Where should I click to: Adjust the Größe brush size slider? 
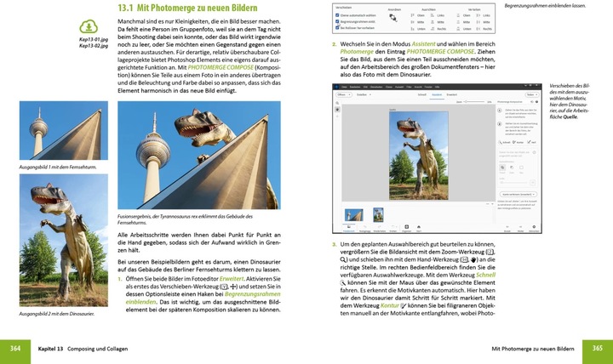point(513,182)
